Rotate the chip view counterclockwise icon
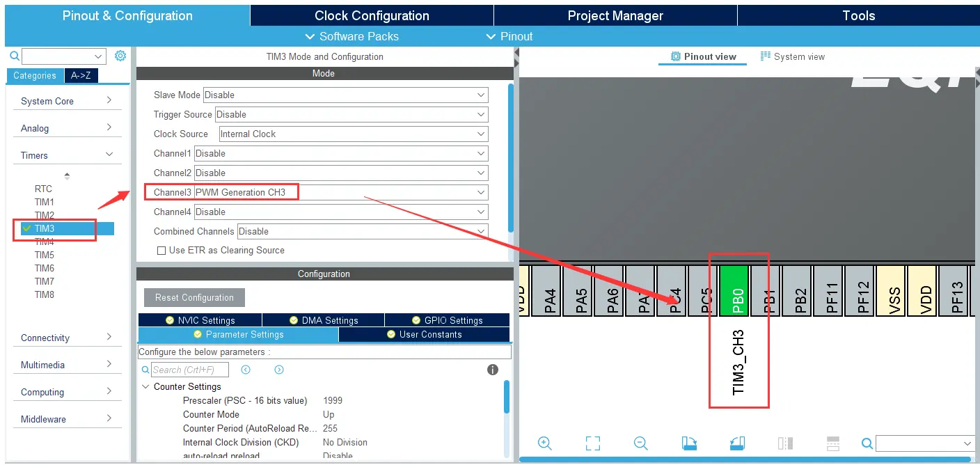Viewport: 980px width, 465px height. click(737, 443)
